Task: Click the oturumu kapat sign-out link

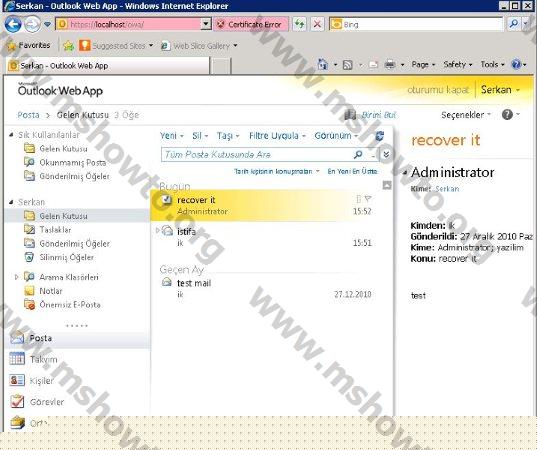Action: pos(438,90)
